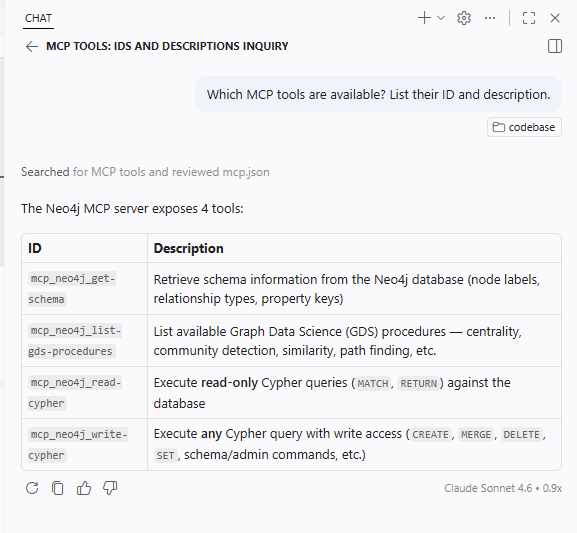The width and height of the screenshot is (577, 533).
Task: Click the mcp_neo4j_get-schema ID cell
Action: (84, 289)
